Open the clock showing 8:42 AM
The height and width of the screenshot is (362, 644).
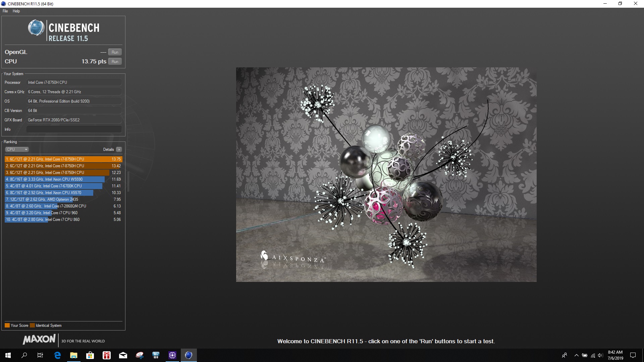[x=615, y=355]
